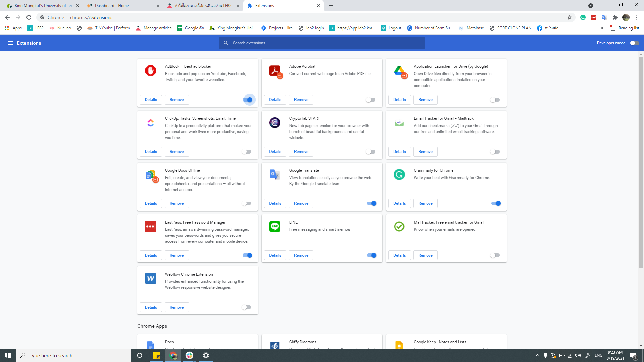The height and width of the screenshot is (362, 644).
Task: Remove MailTracker extension
Action: click(426, 255)
